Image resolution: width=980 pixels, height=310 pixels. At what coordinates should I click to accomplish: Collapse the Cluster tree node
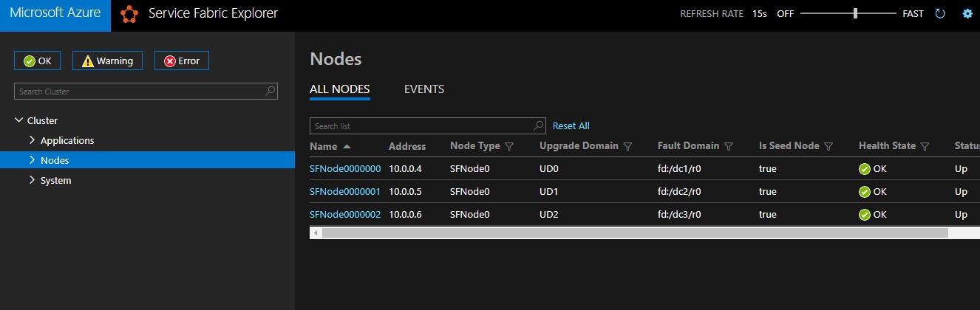pyautogui.click(x=18, y=120)
